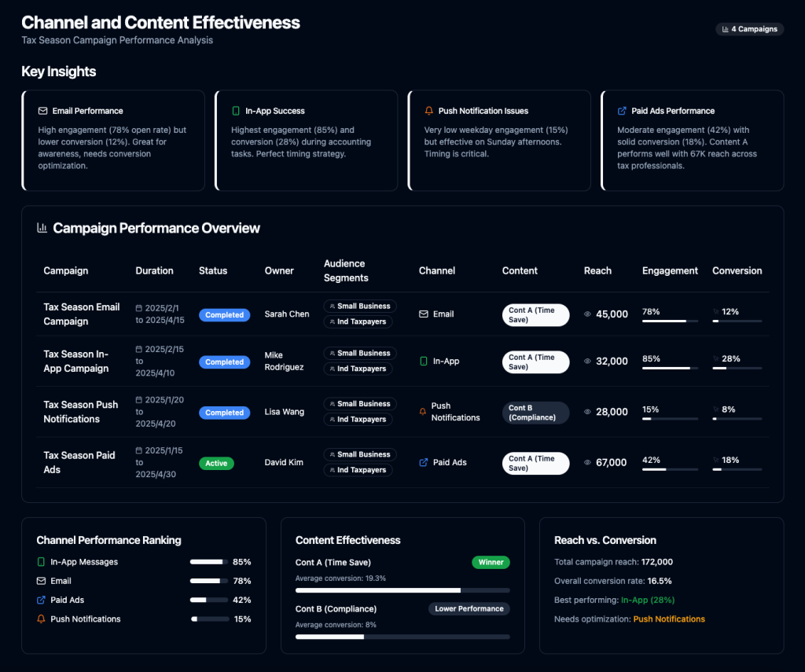Sort by the Reach column header
The height and width of the screenshot is (672, 805).
(597, 270)
